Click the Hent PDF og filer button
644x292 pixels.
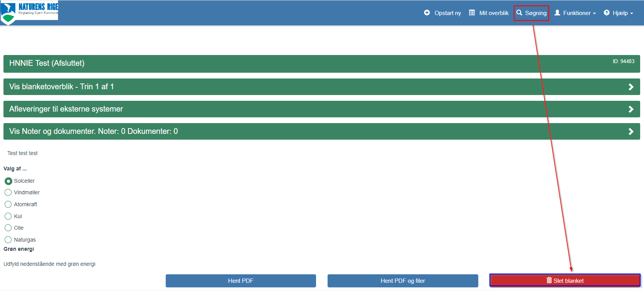pos(403,281)
